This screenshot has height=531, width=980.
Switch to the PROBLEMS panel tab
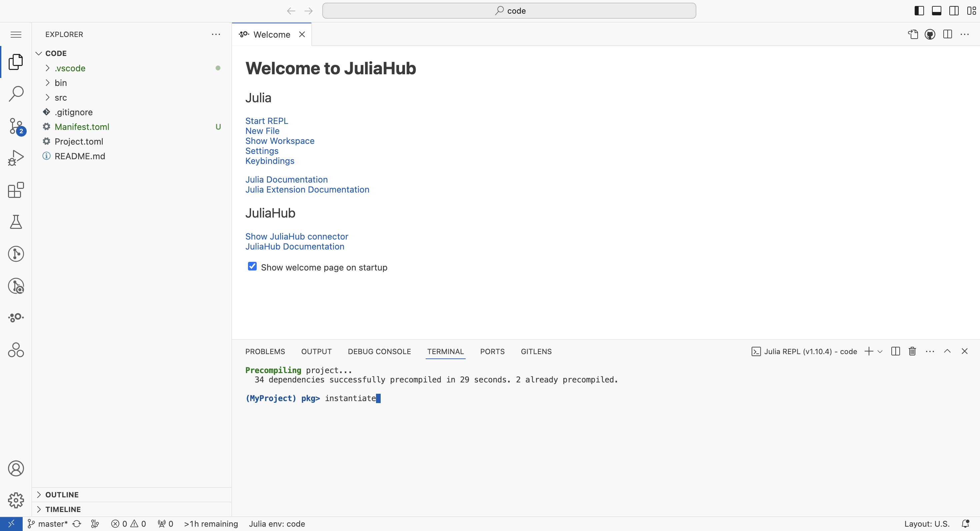265,351
